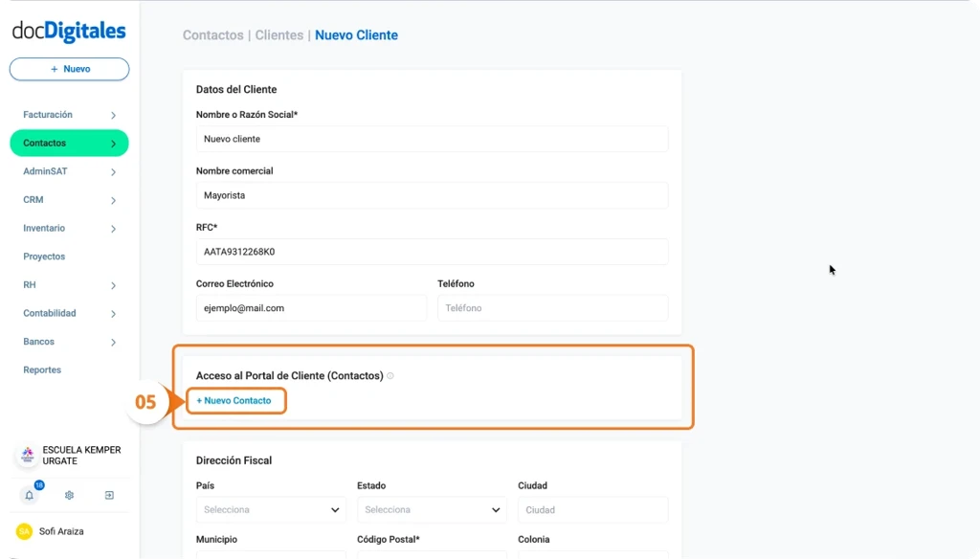Click the empty Teléfono field
The width and height of the screenshot is (980, 559).
tap(550, 307)
